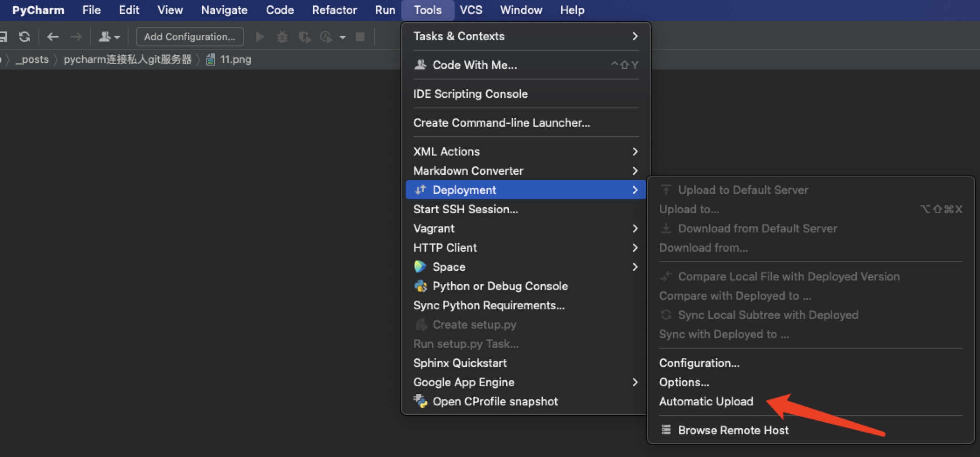This screenshot has width=980, height=457.
Task: Open the run options dropdown arrow
Action: click(x=343, y=38)
